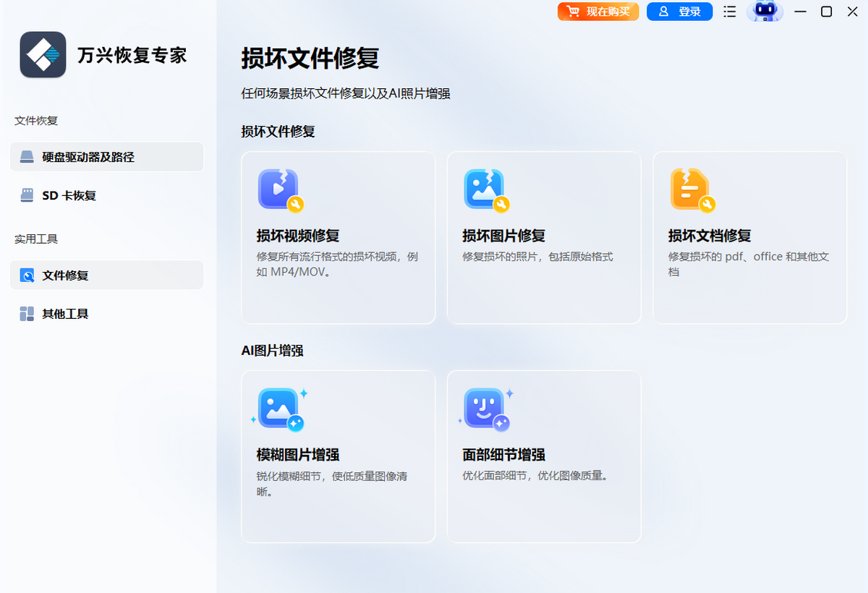This screenshot has width=868, height=593.
Task: Click the hard drive icon in sidebar
Action: [27, 157]
